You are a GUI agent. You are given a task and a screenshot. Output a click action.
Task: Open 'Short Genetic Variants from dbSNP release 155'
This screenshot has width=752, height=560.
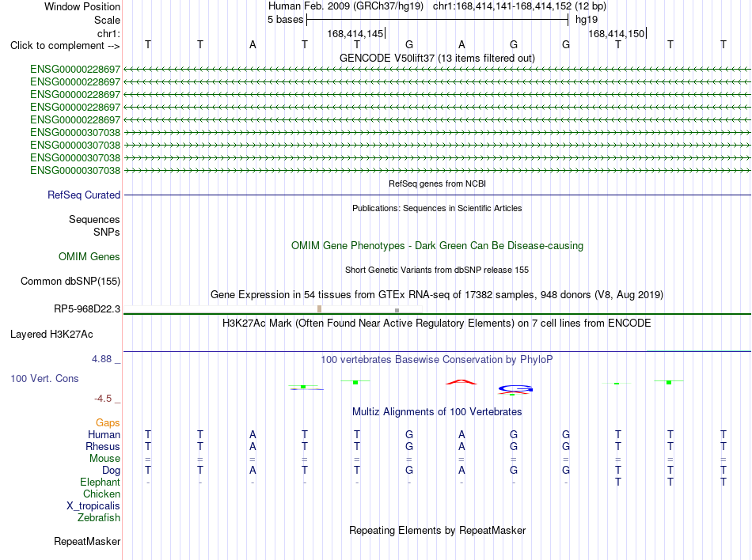pyautogui.click(x=437, y=270)
